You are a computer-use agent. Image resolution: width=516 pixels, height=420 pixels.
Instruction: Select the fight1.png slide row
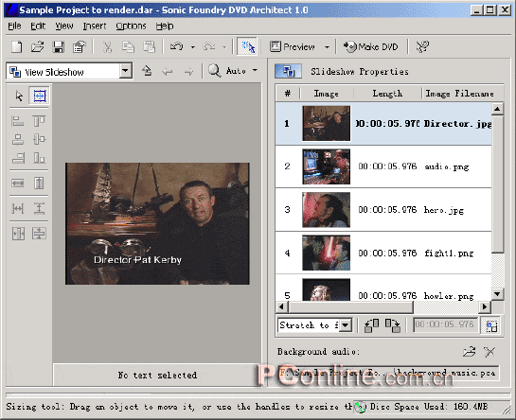click(x=383, y=253)
